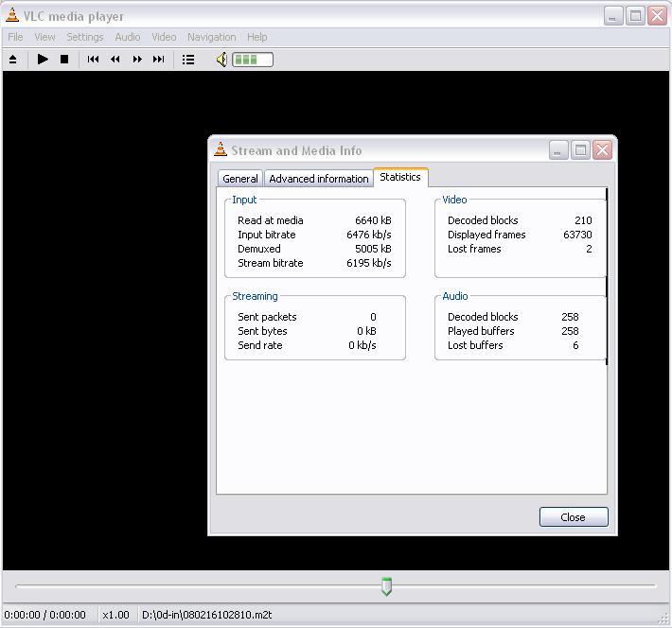
Task: Select the Statistics tab
Action: [x=400, y=178]
